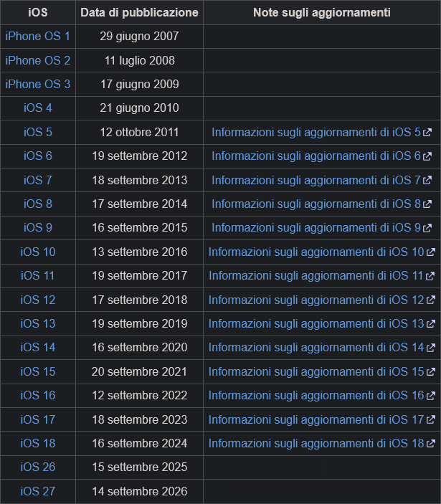Select the date 16 settembre 2024
441x504 pixels.
tap(140, 443)
